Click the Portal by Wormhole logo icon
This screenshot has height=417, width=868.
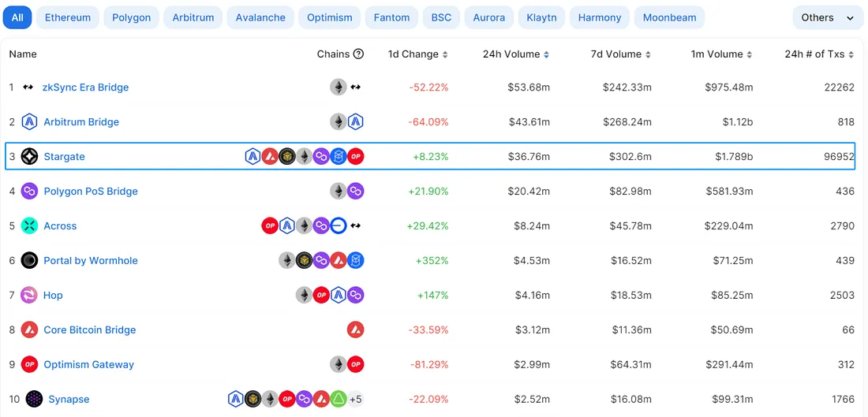(x=29, y=260)
